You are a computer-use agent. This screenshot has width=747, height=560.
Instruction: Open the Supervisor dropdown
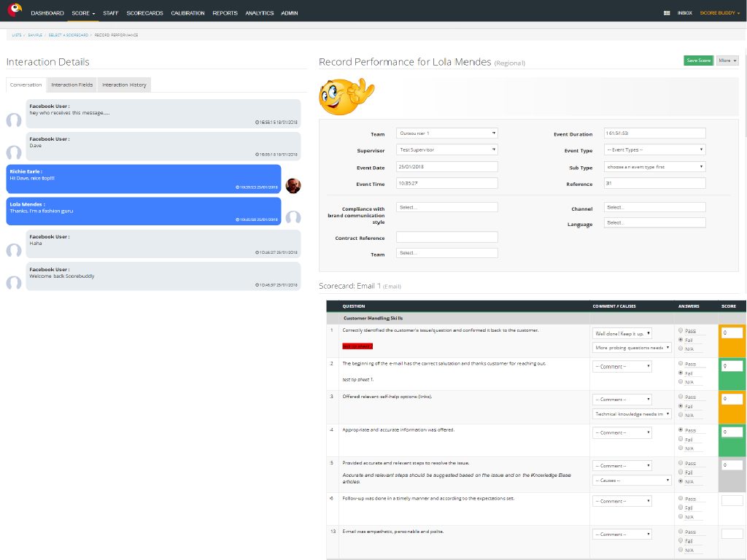446,149
